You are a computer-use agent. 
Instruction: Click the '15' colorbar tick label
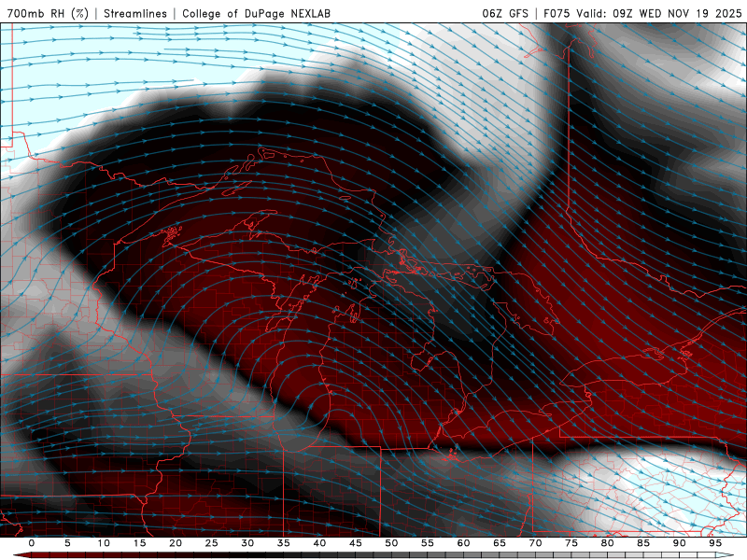click(x=139, y=543)
